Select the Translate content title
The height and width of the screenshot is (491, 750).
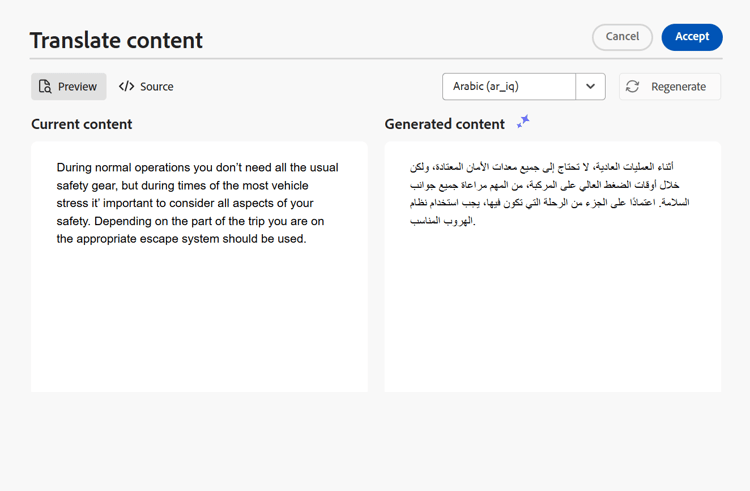(116, 40)
